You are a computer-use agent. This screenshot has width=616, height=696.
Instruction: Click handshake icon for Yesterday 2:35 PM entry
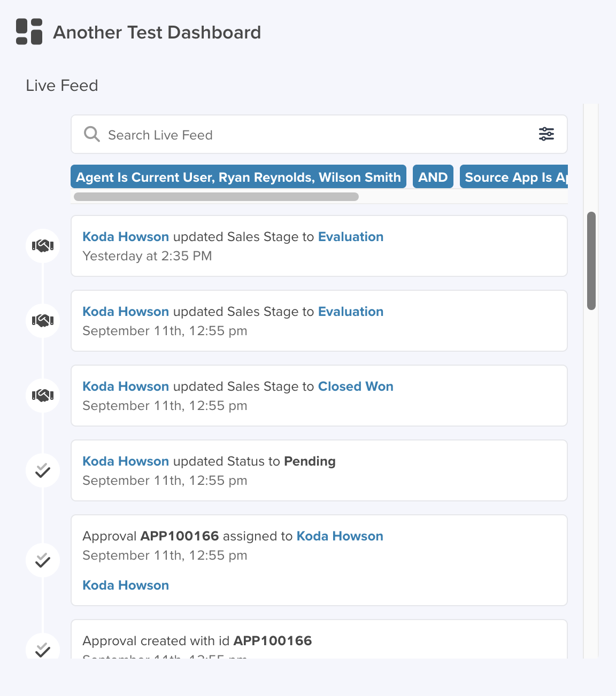tap(43, 246)
